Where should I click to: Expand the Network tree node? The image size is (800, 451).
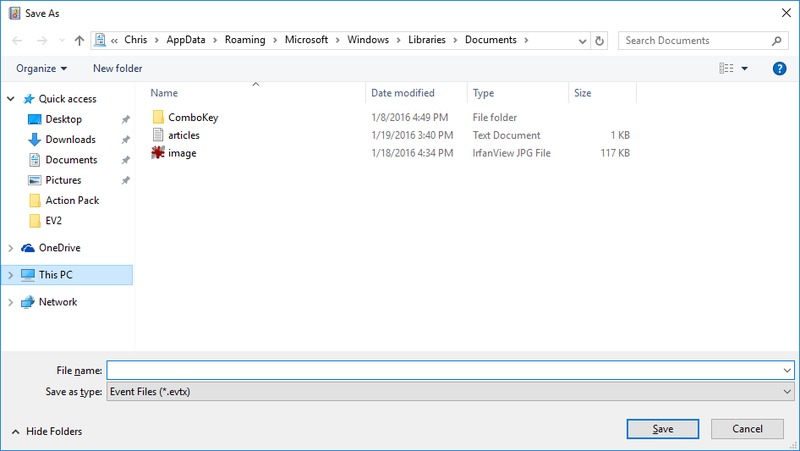pyautogui.click(x=11, y=302)
